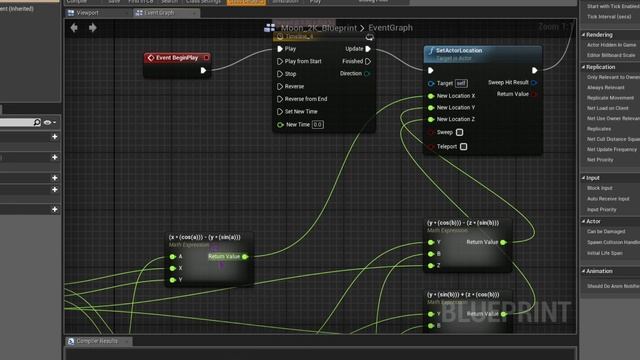Viewport: 640px width, 360px height.
Task: Click the Timeline Stop pin
Action: point(280,74)
